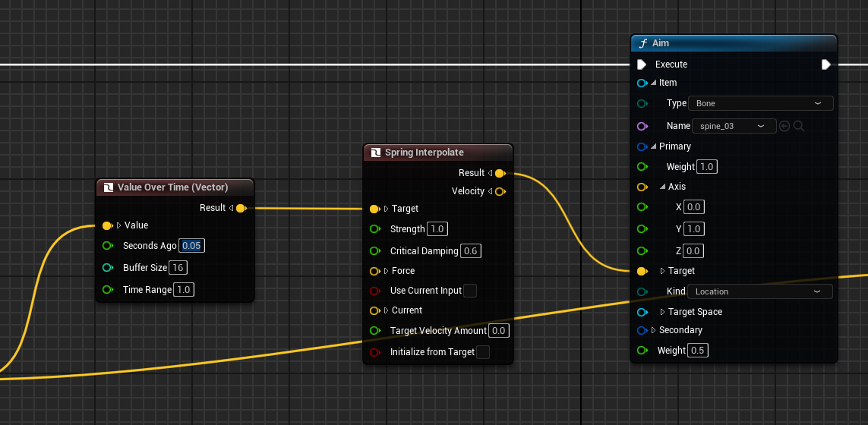Image resolution: width=868 pixels, height=425 pixels.
Task: Click the Aim node Target input pin
Action: (642, 271)
